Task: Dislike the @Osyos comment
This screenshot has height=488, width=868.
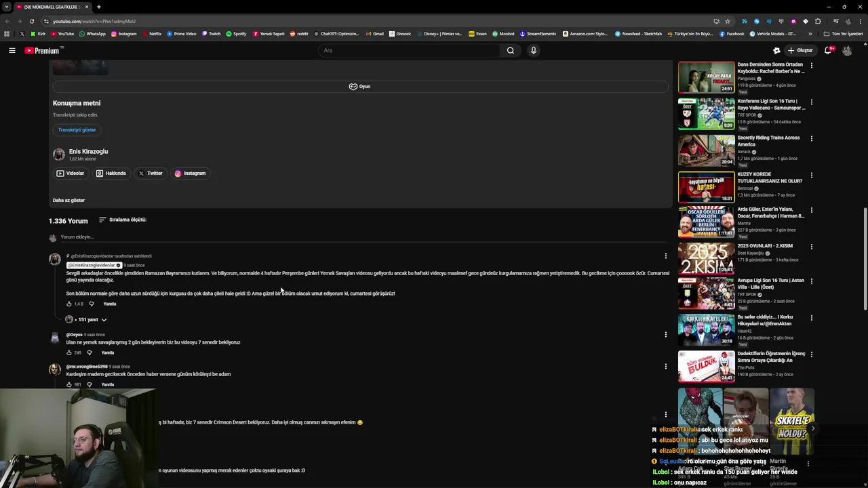Action: 89,352
